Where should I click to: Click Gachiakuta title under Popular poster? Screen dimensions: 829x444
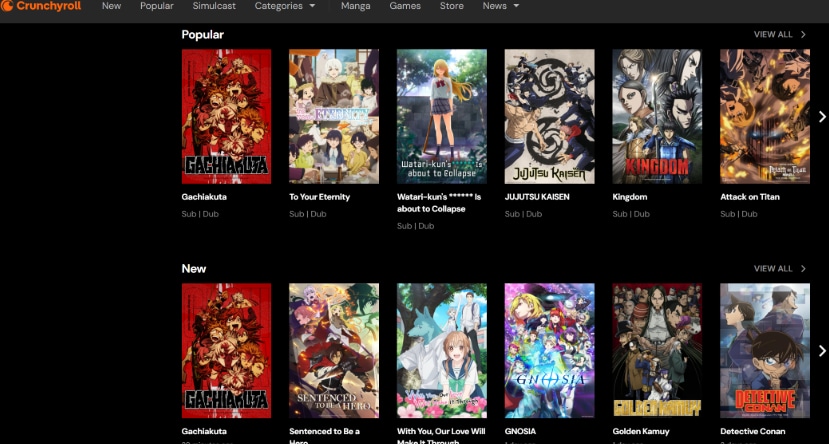[x=204, y=197]
